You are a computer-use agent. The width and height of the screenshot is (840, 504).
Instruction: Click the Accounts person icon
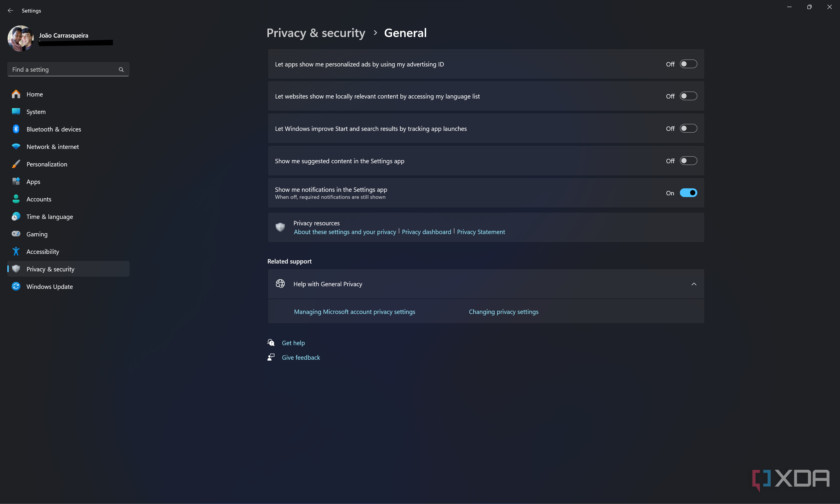16,199
